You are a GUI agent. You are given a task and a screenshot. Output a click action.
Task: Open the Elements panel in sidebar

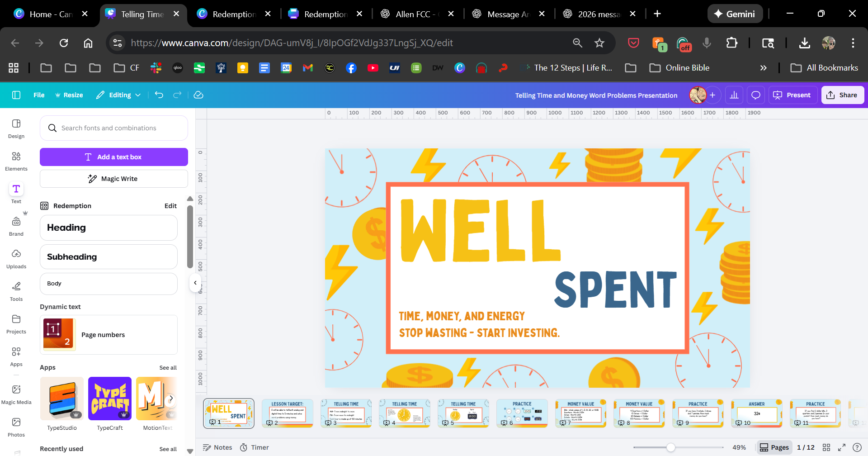pyautogui.click(x=16, y=161)
